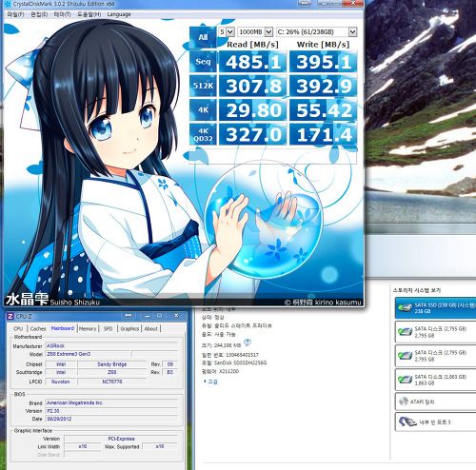Switch to the Caches tab in CPU-Z
Image resolution: width=476 pixels, height=470 pixels.
pyautogui.click(x=38, y=328)
